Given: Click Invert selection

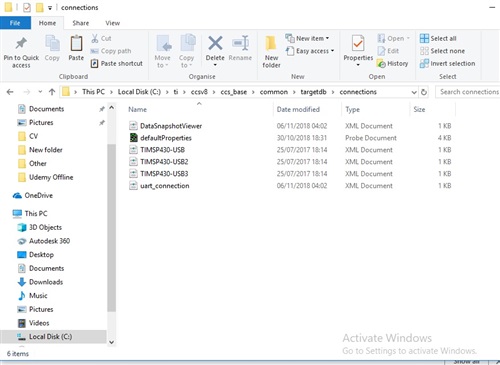Looking at the screenshot, I should (447, 63).
